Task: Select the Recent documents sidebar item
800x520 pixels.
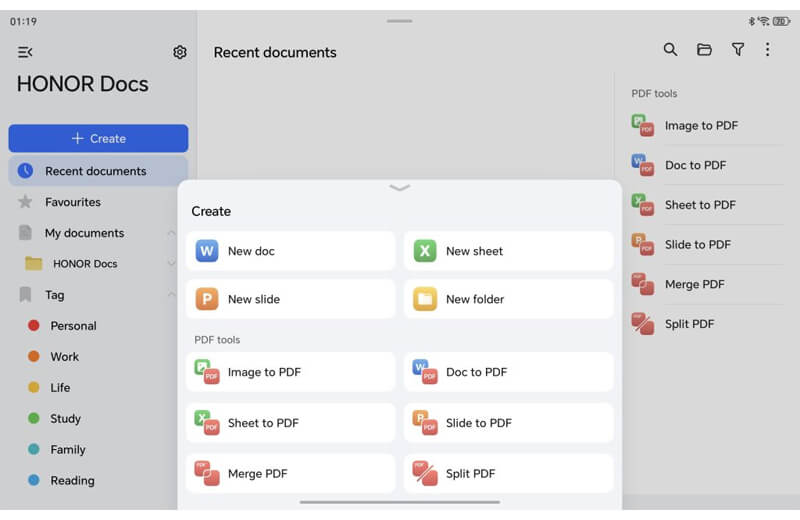Action: pos(96,171)
